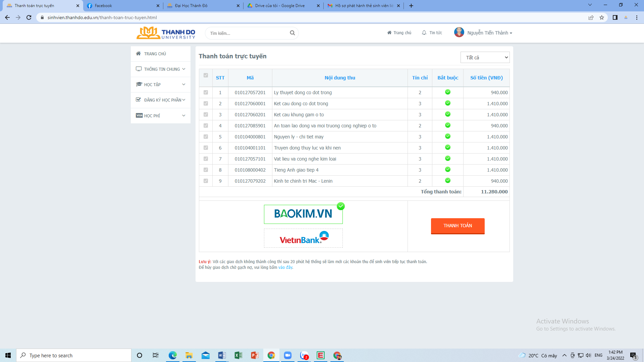Image resolution: width=644 pixels, height=362 pixels.
Task: Expand the HỌC PHÍ sidebar section
Action: coord(160,116)
